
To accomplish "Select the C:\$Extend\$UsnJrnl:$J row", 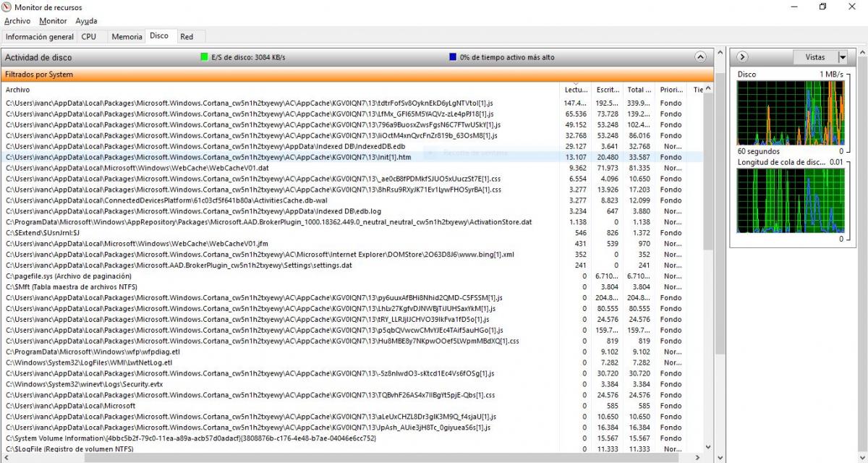I will click(x=352, y=233).
